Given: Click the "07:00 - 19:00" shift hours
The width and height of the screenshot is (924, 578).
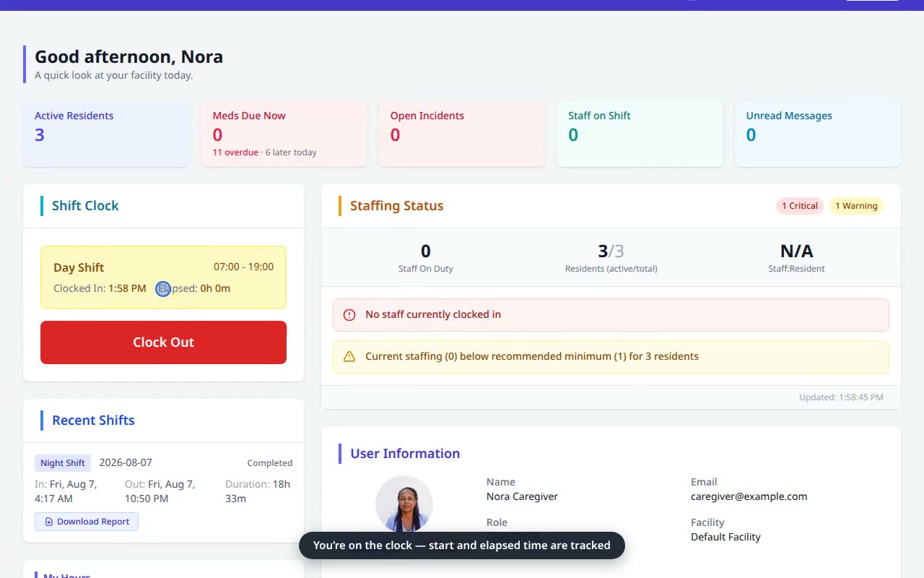Looking at the screenshot, I should pyautogui.click(x=243, y=267).
